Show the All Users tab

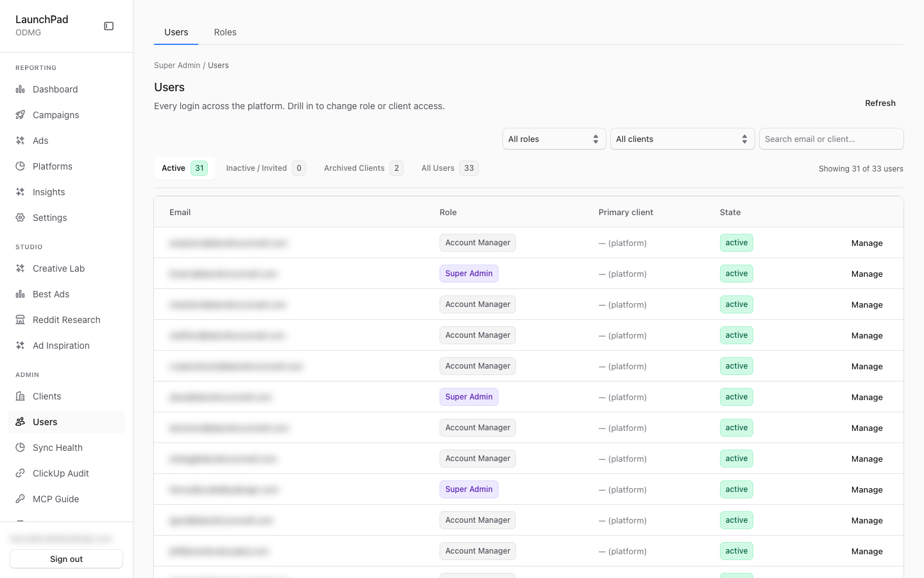tap(449, 168)
